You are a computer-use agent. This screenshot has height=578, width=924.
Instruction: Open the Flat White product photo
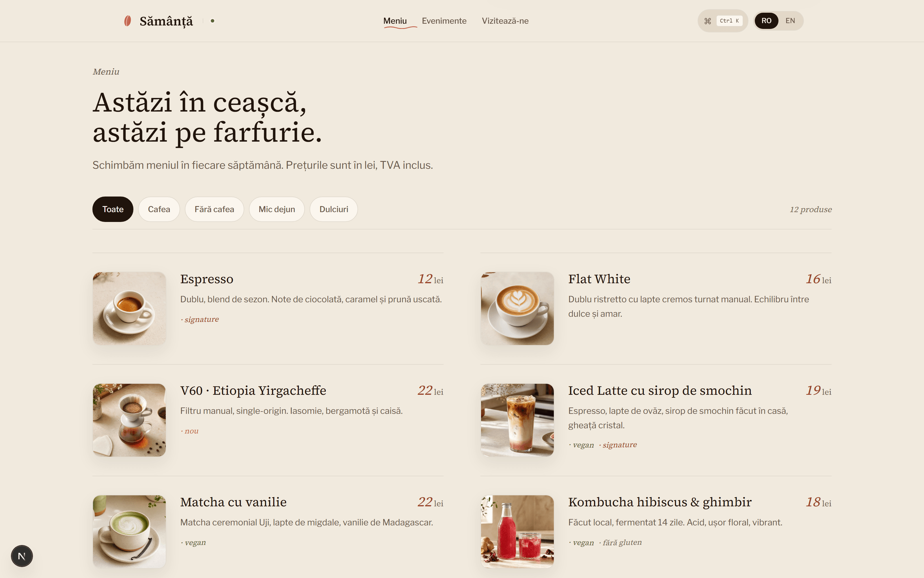[517, 308]
